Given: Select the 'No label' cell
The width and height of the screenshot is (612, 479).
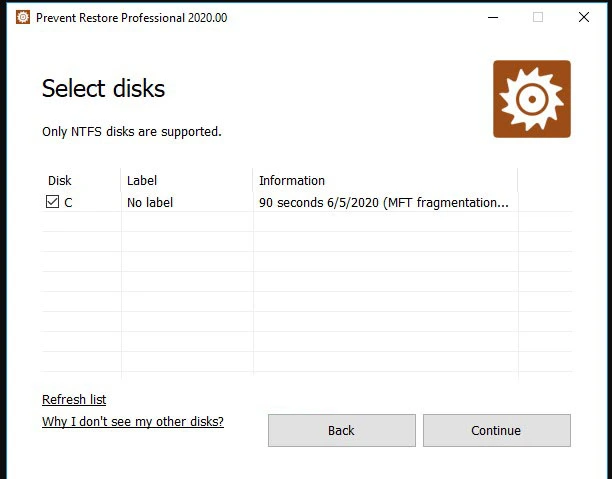Looking at the screenshot, I should [150, 202].
